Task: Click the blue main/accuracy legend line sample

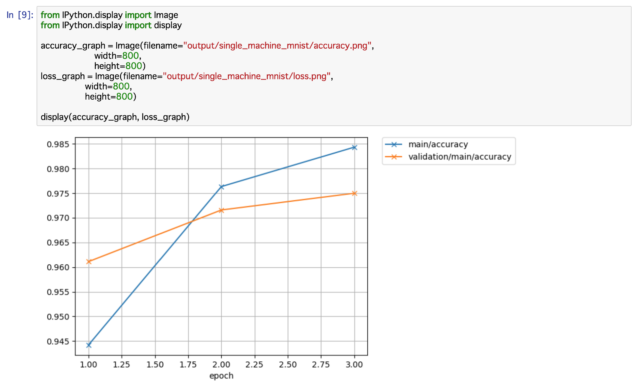Action: (394, 144)
